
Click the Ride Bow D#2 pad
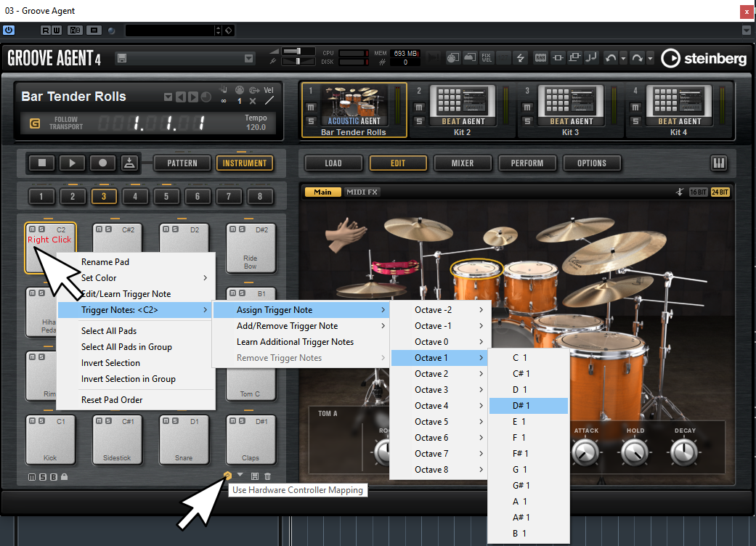(251, 248)
